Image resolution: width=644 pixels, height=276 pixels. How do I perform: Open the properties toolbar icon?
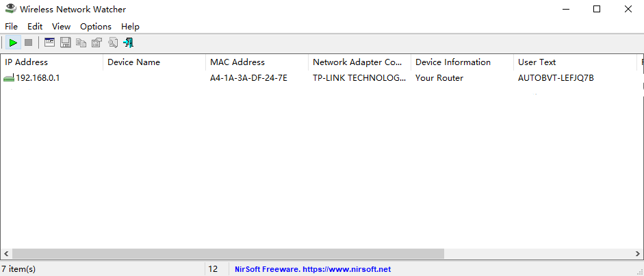[x=97, y=43]
